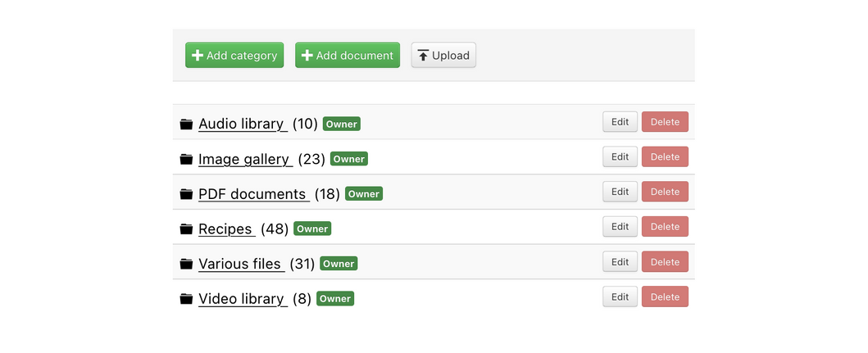The height and width of the screenshot is (353, 868).
Task: Click the Various files folder icon
Action: click(186, 264)
